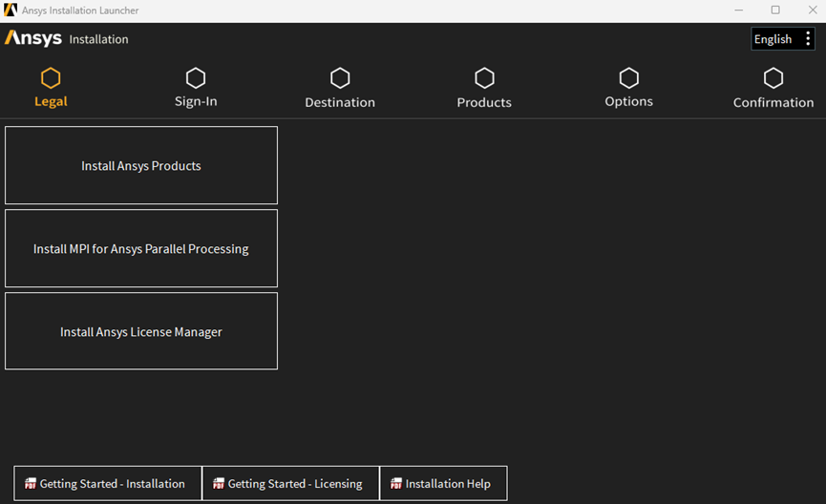
Task: Click the Destination hexagon icon
Action: pyautogui.click(x=340, y=78)
